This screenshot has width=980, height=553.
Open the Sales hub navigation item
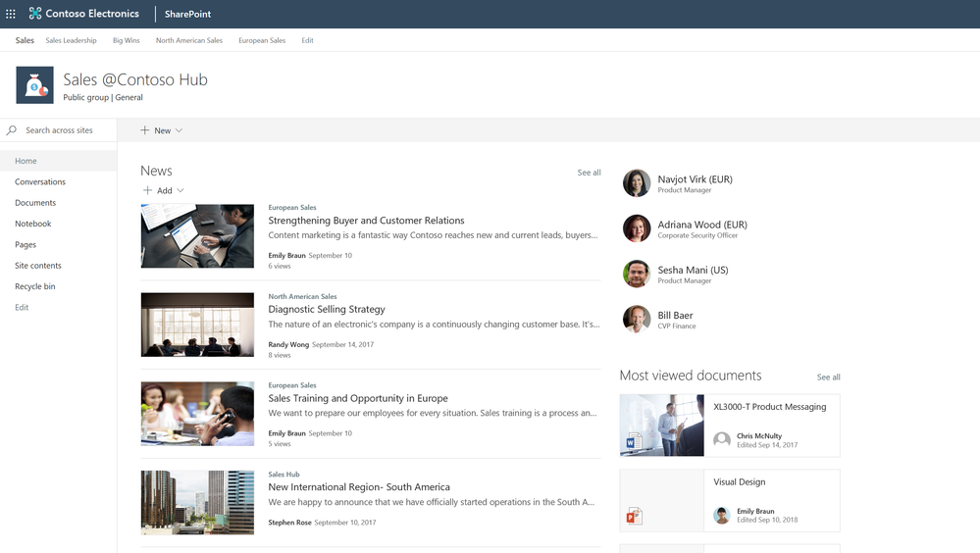25,40
